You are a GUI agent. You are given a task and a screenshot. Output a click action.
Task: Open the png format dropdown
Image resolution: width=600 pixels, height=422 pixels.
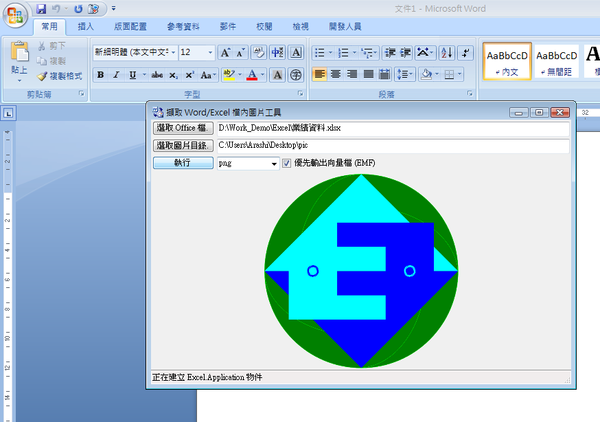click(x=274, y=164)
